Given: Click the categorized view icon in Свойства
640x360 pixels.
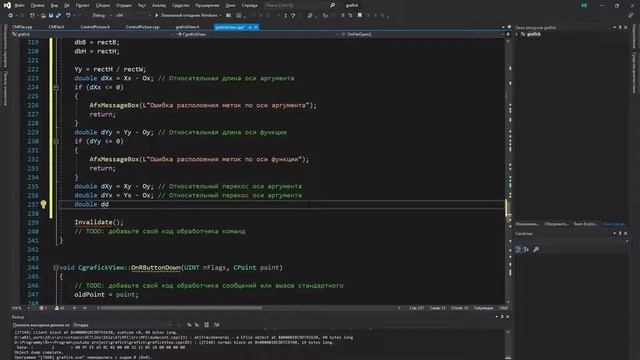Looking at the screenshot, I should pyautogui.click(x=518, y=249).
